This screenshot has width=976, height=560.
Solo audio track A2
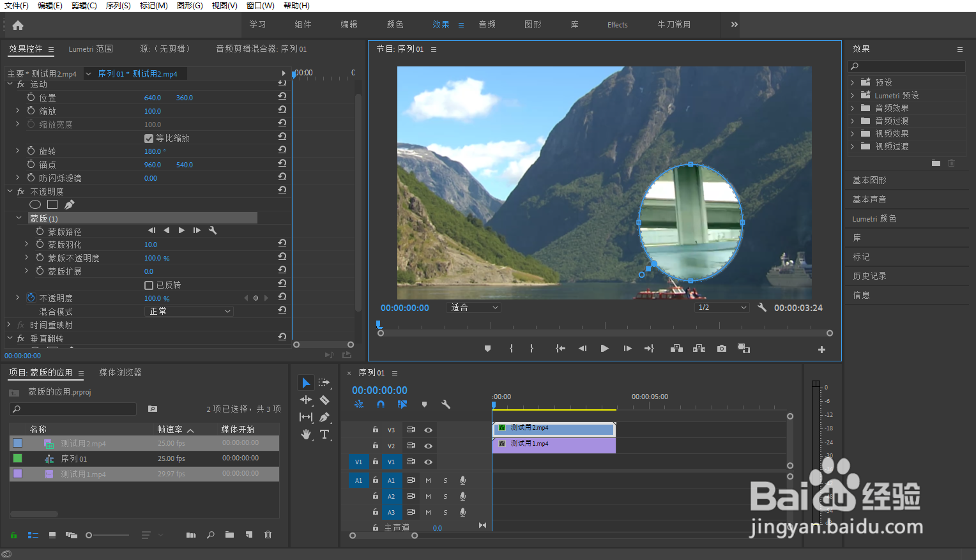pyautogui.click(x=445, y=496)
